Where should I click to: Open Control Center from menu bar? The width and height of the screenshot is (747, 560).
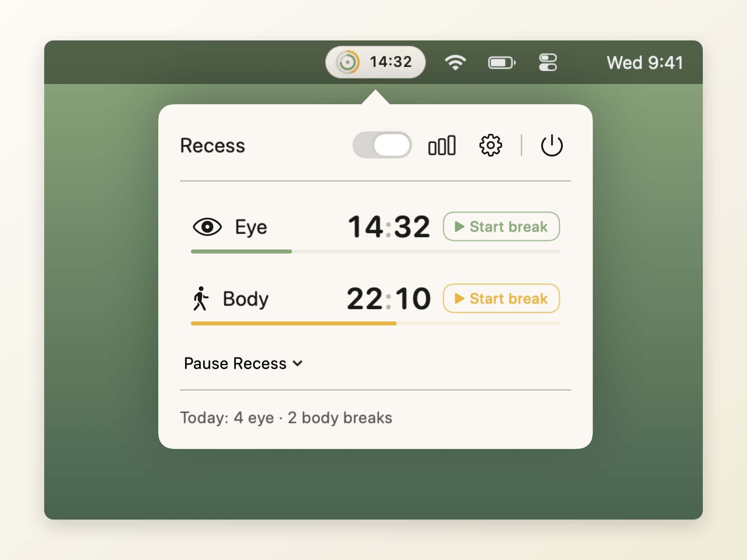[x=548, y=63]
